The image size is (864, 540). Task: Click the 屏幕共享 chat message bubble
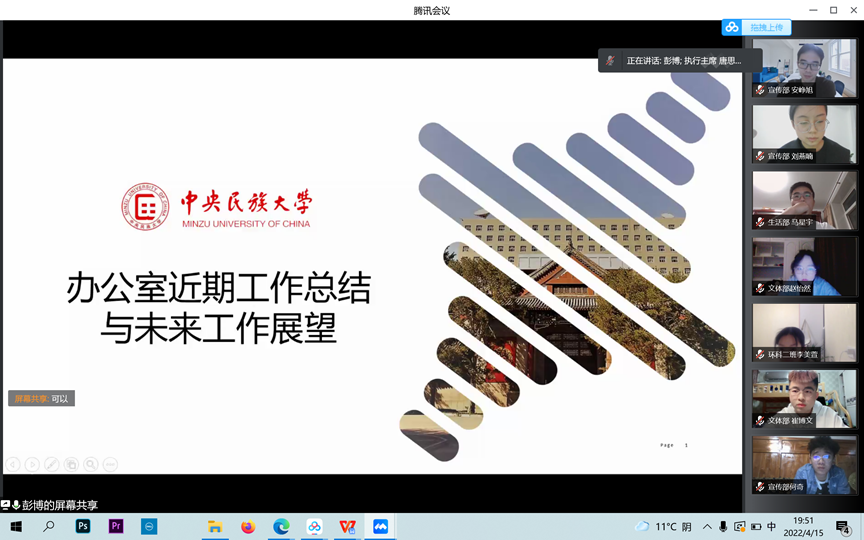pos(41,398)
